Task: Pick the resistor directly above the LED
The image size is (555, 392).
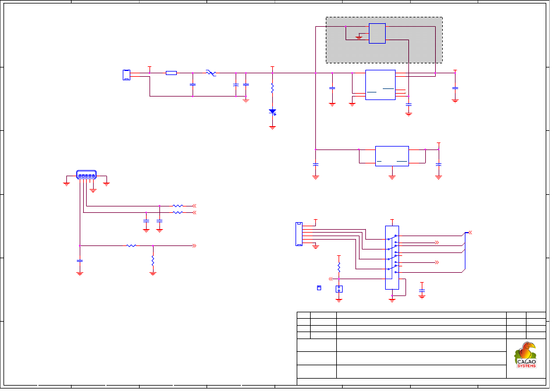Action: [x=272, y=88]
